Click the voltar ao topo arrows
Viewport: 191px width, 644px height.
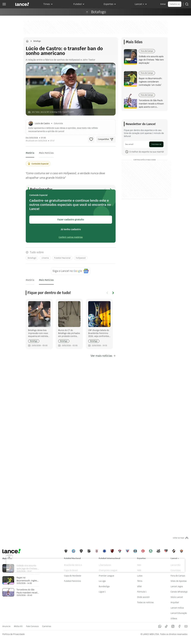click(x=187, y=538)
